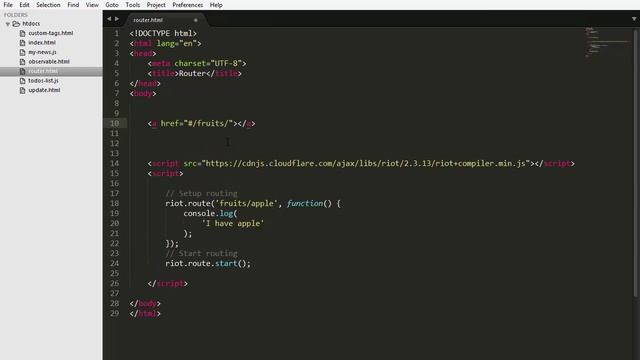This screenshot has width=640, height=360.
Task: Open my-news.js in sidebar
Action: coord(42,52)
